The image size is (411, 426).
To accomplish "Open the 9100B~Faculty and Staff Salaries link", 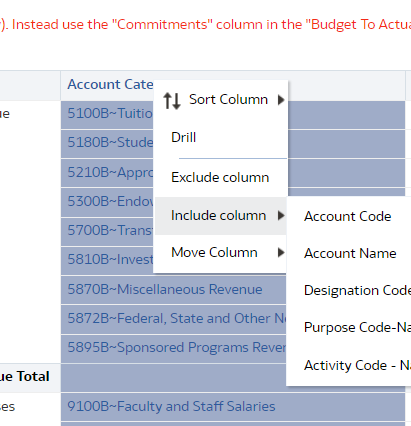I will (x=171, y=406).
